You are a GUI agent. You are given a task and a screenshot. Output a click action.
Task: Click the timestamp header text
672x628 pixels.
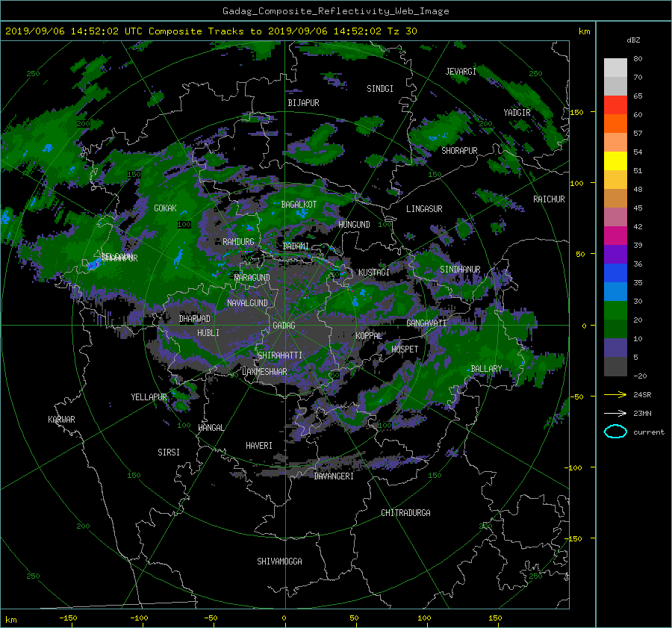(x=211, y=31)
